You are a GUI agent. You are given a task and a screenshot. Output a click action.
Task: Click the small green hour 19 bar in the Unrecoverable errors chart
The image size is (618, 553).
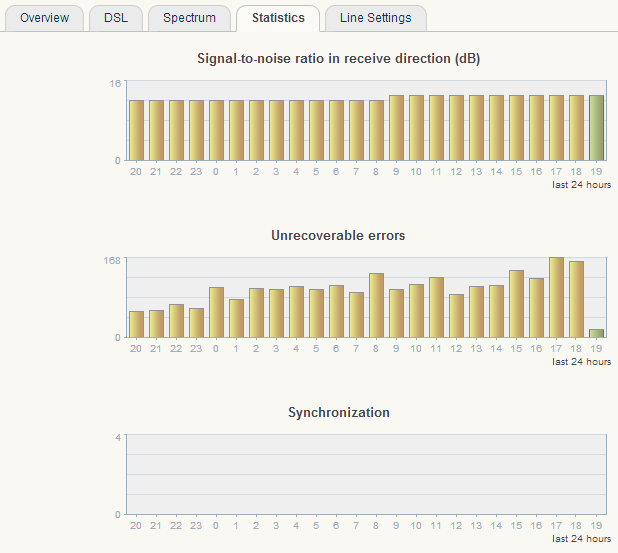(x=596, y=333)
